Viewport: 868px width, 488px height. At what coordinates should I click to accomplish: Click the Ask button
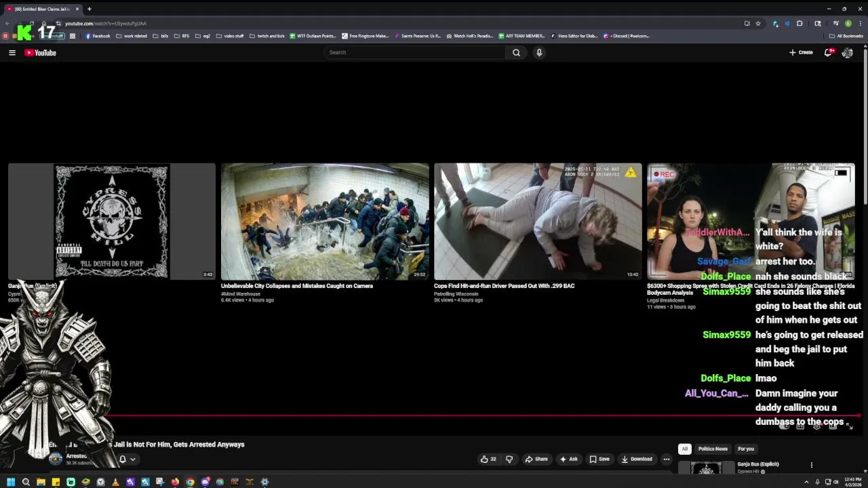[568, 459]
